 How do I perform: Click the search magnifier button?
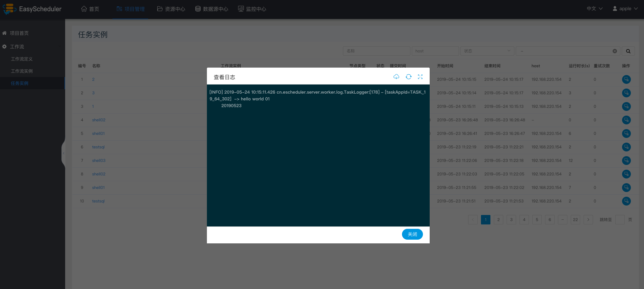(x=628, y=51)
